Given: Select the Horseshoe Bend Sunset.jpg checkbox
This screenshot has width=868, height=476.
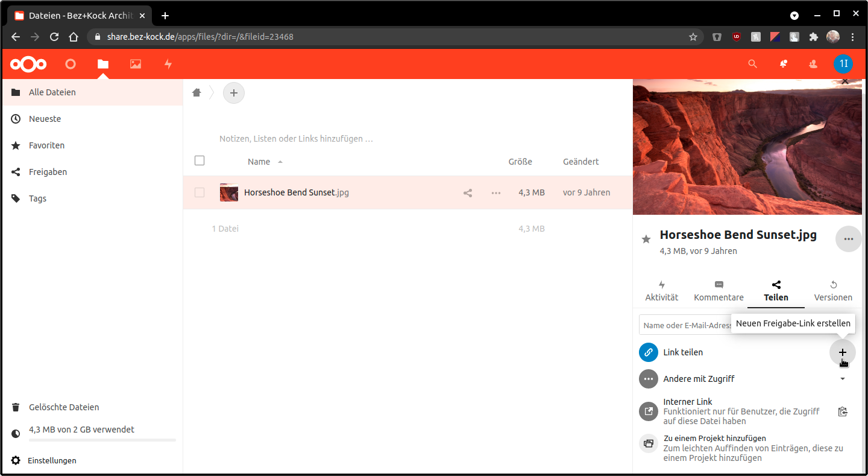Looking at the screenshot, I should (200, 192).
